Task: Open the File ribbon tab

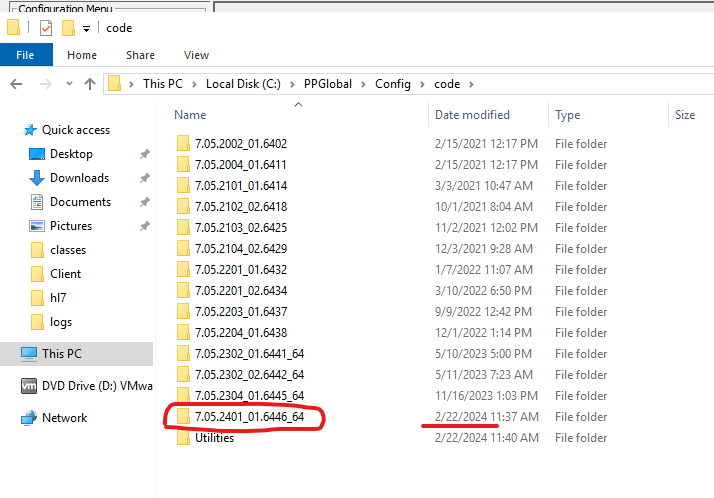Action: [26, 55]
